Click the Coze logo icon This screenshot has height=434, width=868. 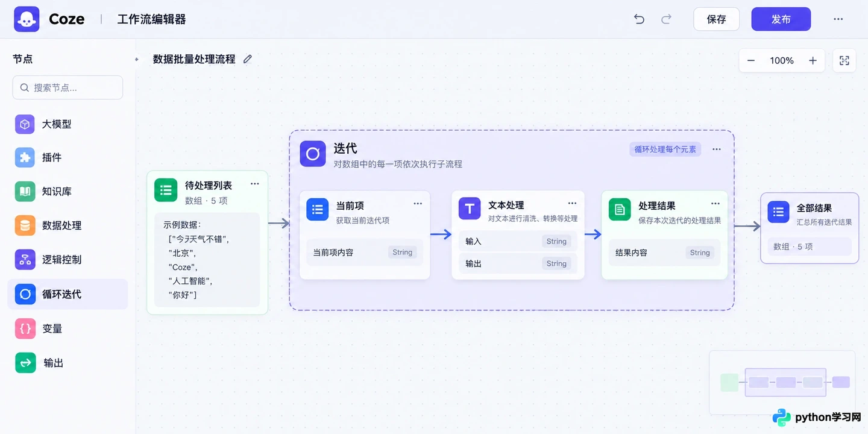coord(27,19)
